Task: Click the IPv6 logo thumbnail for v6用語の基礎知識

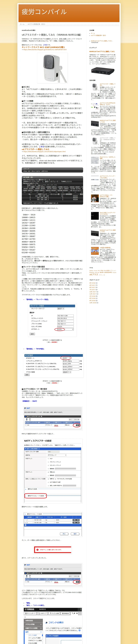Action: point(95,251)
